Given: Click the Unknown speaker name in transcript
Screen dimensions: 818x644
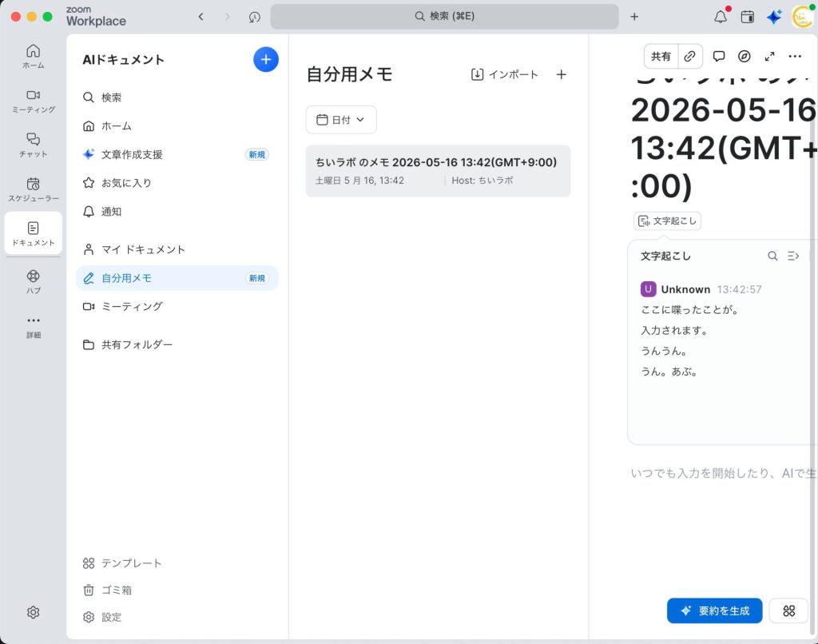Looking at the screenshot, I should [x=685, y=289].
